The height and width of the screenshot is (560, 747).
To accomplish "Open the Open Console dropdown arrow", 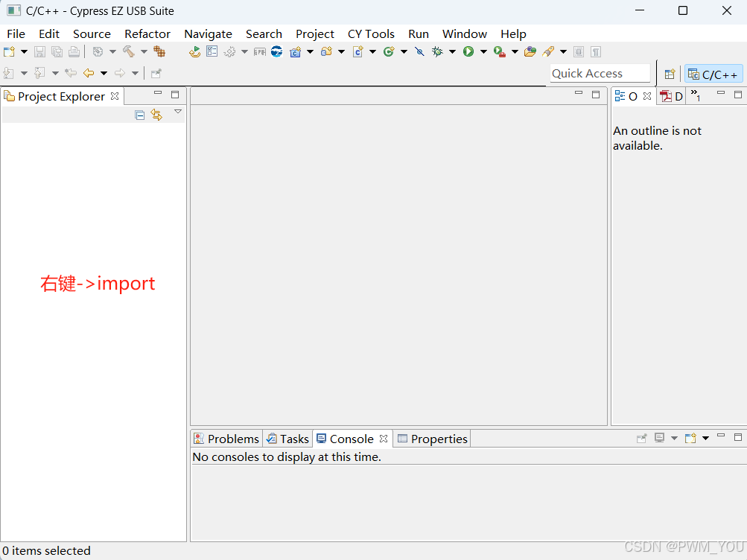I will coord(705,438).
